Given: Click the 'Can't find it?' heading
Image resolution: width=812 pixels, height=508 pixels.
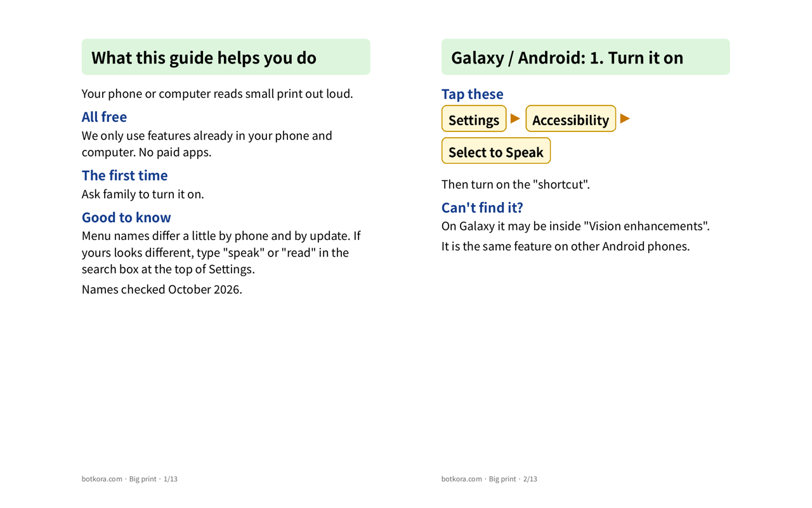Looking at the screenshot, I should tap(482, 208).
